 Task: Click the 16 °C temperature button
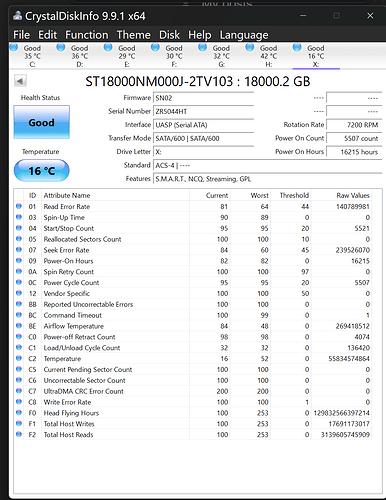tap(42, 171)
